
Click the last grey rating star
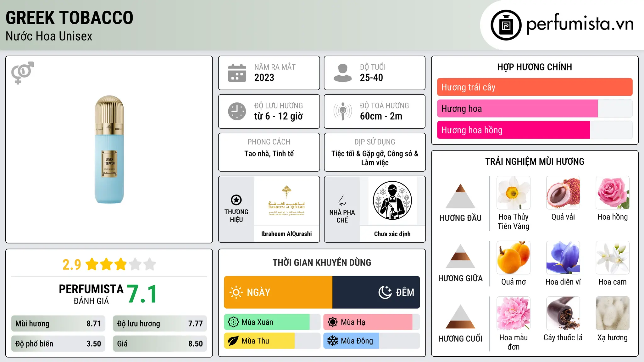click(x=150, y=264)
